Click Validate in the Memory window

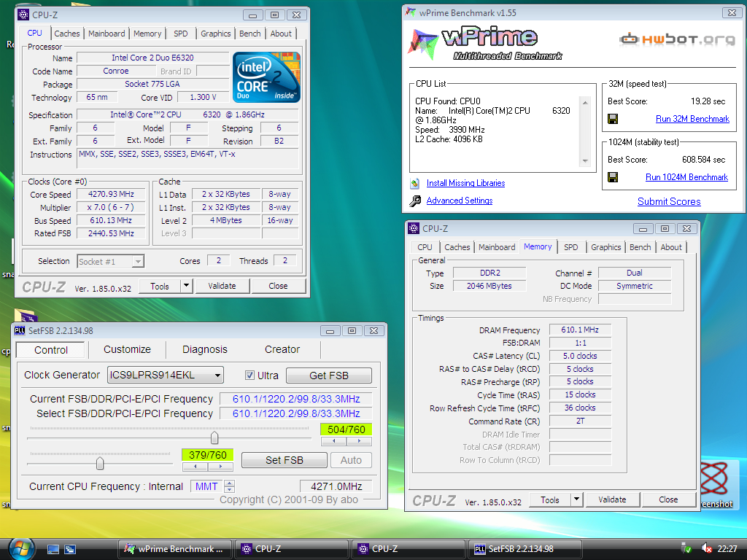612,499
